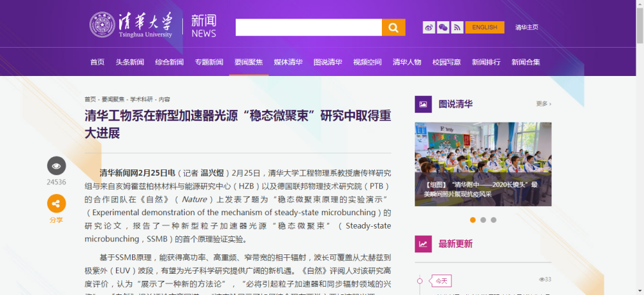Open 专题新闻 menu item
Screen dimensions: 644x295
coord(209,62)
